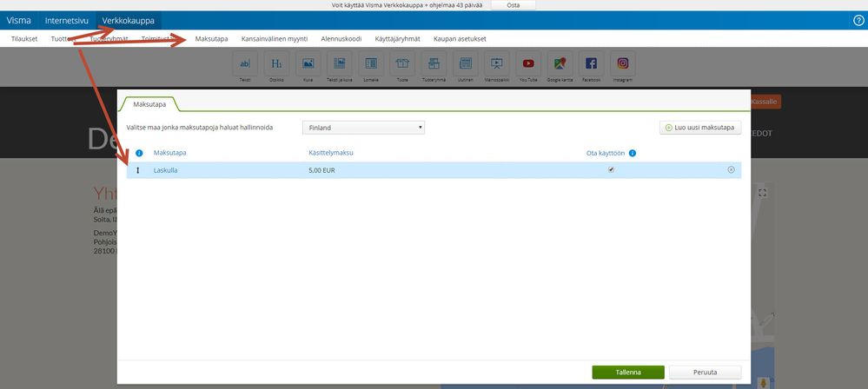868x389 pixels.
Task: Click the Laskulla row reorder handle
Action: tap(138, 170)
